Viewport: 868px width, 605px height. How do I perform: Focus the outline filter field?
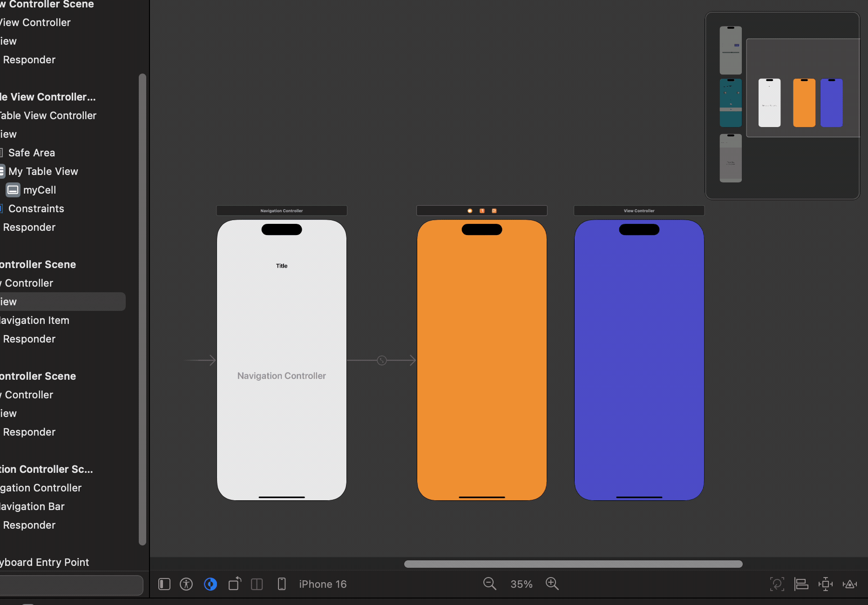(71, 585)
